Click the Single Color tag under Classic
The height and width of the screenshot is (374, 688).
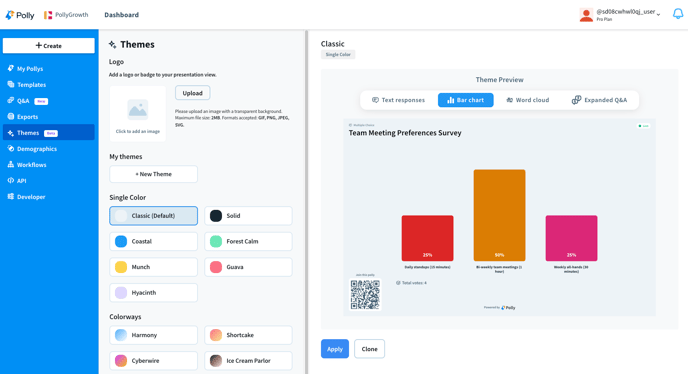click(x=338, y=54)
